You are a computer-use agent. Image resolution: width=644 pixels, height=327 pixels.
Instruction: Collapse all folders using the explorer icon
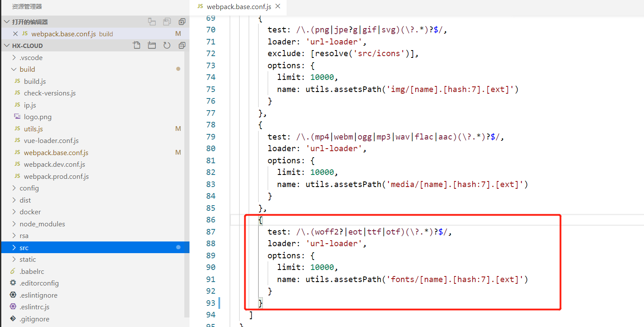[181, 45]
